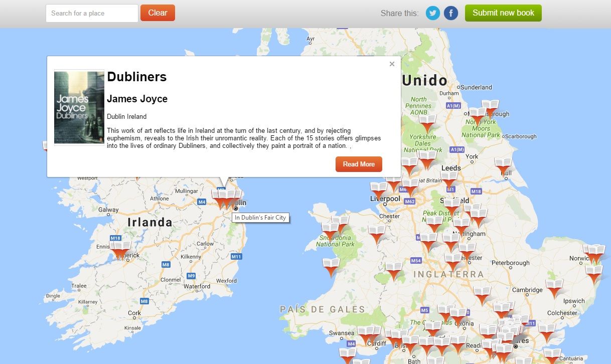Click the M54 road shield
The width and height of the screenshot is (611, 364).
pyautogui.click(x=416, y=261)
